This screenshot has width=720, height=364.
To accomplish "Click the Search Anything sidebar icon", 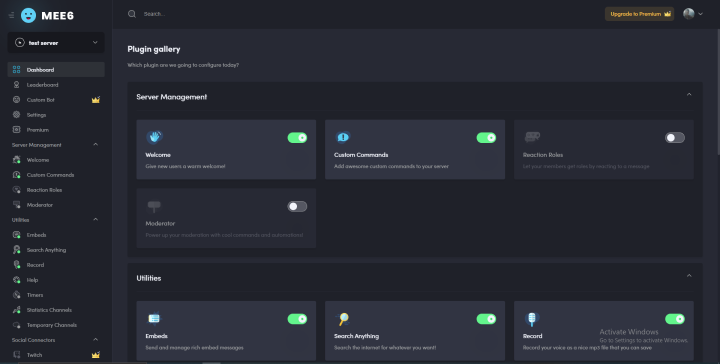I will (17, 250).
